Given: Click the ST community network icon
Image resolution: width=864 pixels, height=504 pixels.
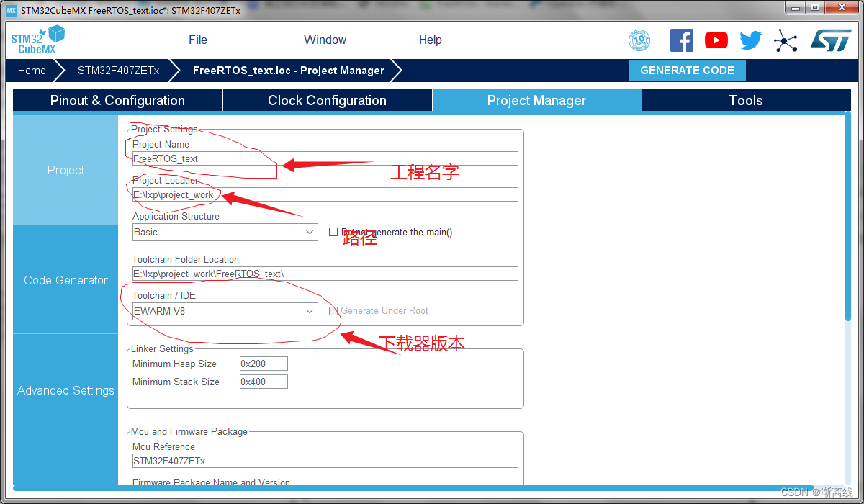Looking at the screenshot, I should (x=786, y=40).
